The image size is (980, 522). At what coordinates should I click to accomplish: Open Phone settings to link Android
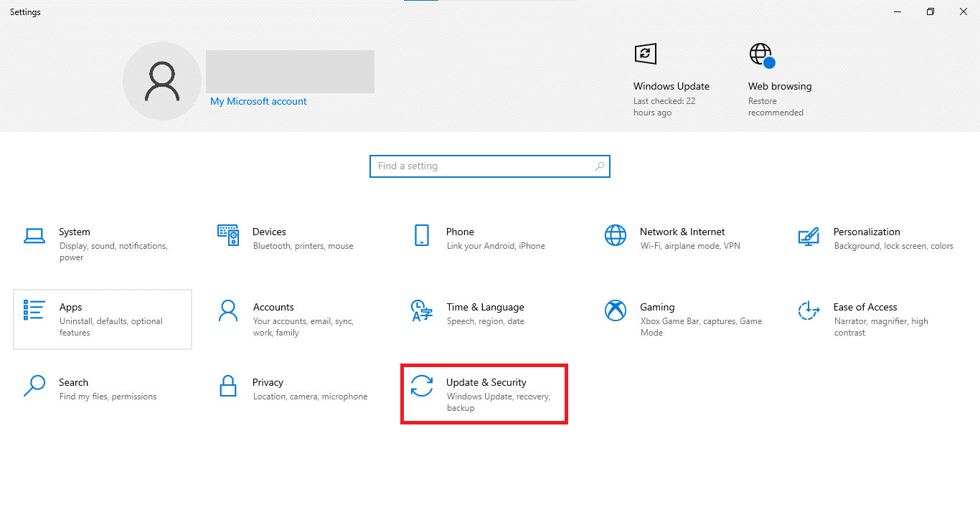(422, 235)
